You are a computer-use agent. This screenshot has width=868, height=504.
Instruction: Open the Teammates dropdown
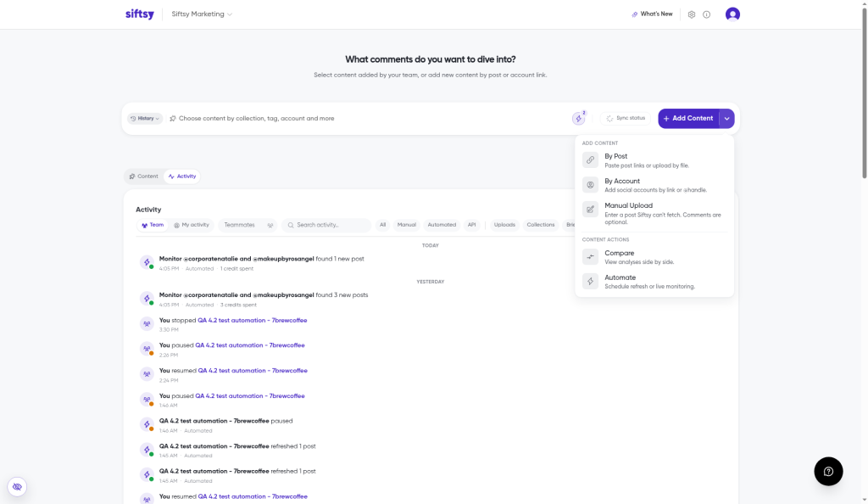[x=248, y=225]
